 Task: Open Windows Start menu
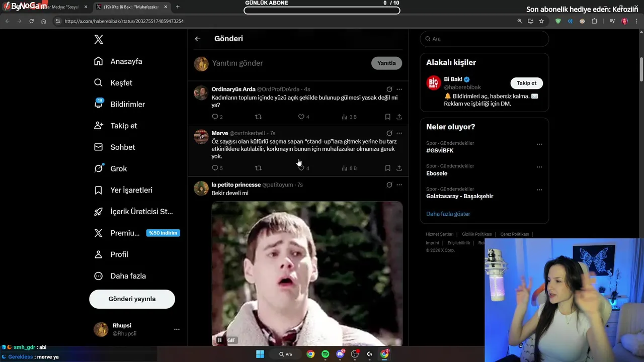point(260,354)
